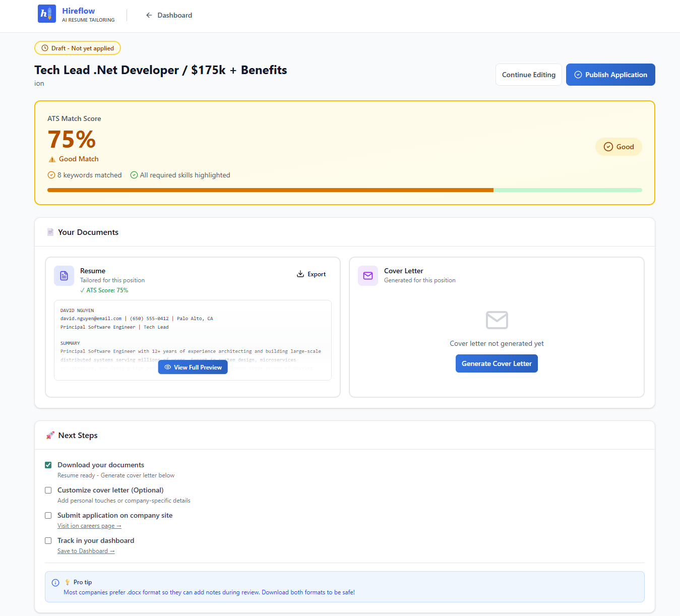Open View Full Preview of resume
680x616 pixels.
click(x=193, y=367)
